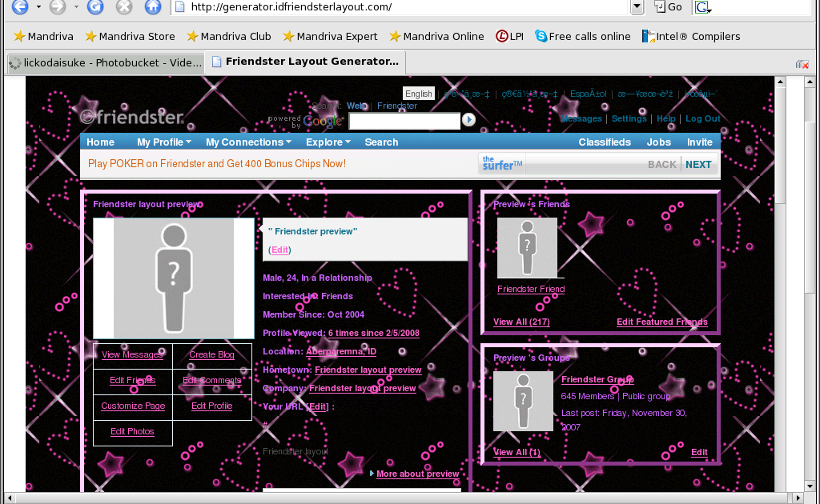Click surfer NEXT button
Screen dimensions: 820x504
[698, 165]
